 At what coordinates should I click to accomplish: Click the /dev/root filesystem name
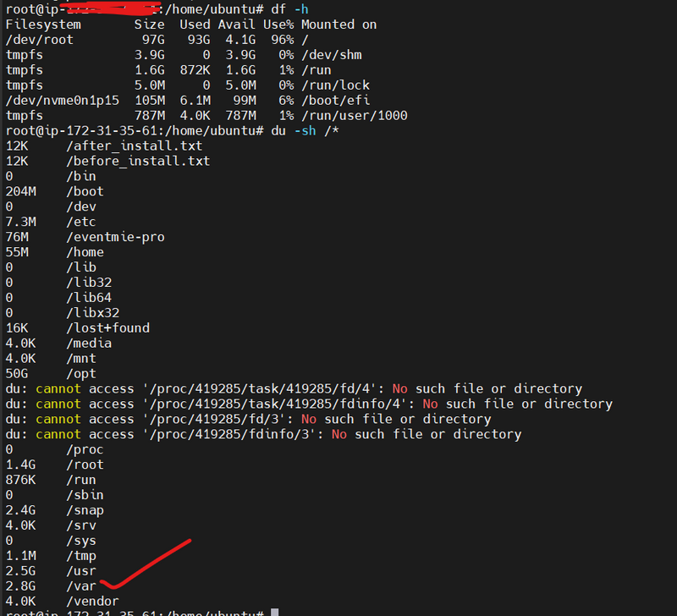point(36,40)
